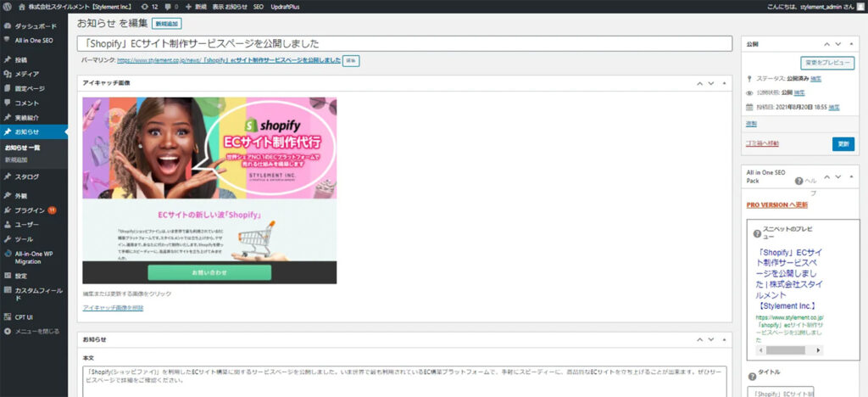Open the comments bubble in admin bar

coord(170,7)
